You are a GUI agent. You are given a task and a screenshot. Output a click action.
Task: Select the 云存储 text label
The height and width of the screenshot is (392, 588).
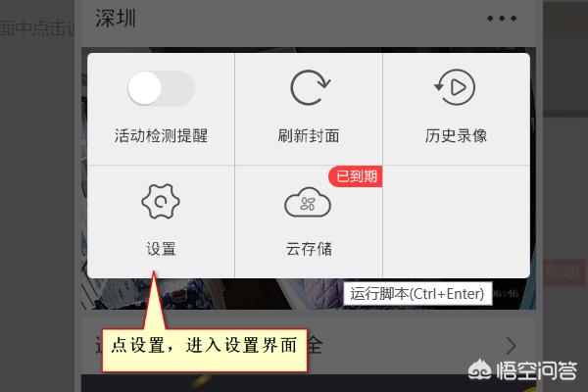click(x=309, y=249)
